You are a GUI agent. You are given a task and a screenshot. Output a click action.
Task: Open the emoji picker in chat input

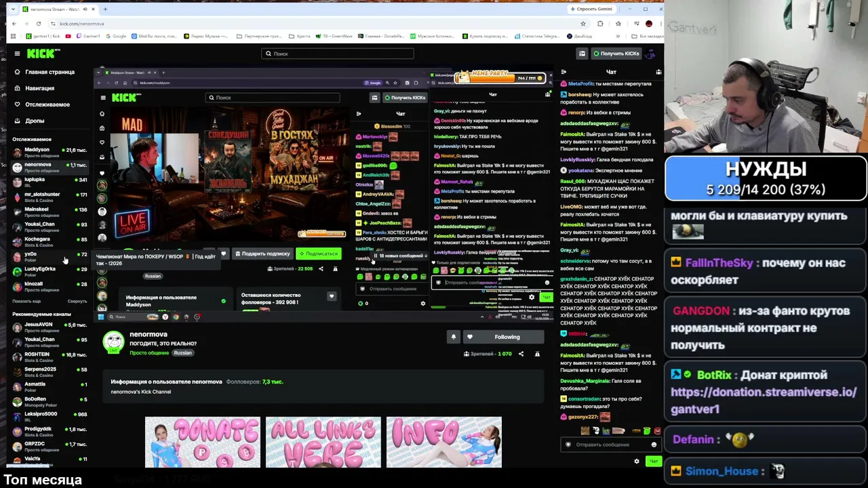[654, 445]
